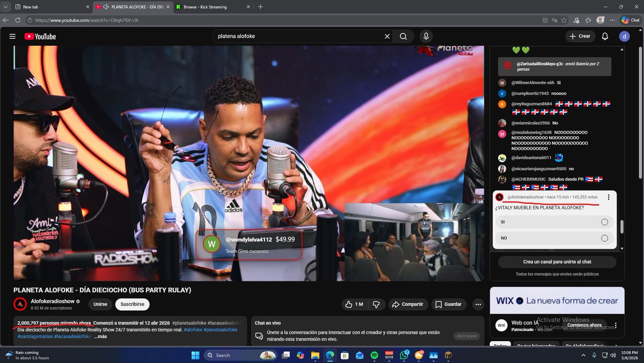The width and height of the screenshot is (644, 363).
Task: Open the Crear dropdown button
Action: (x=580, y=37)
